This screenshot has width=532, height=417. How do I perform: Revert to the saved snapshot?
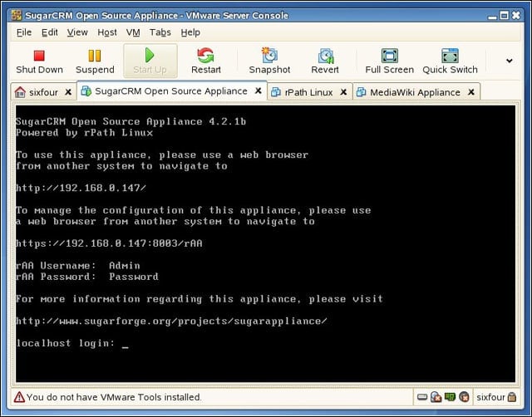(325, 61)
